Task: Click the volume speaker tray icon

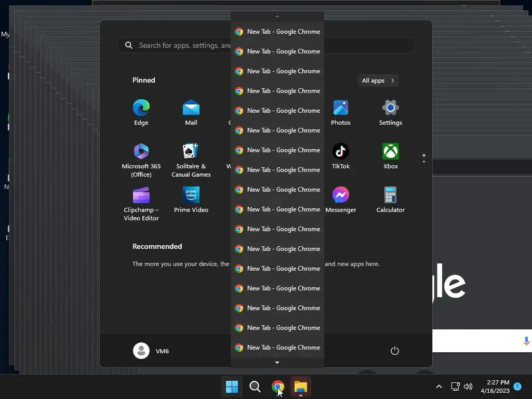Action: coord(468,387)
